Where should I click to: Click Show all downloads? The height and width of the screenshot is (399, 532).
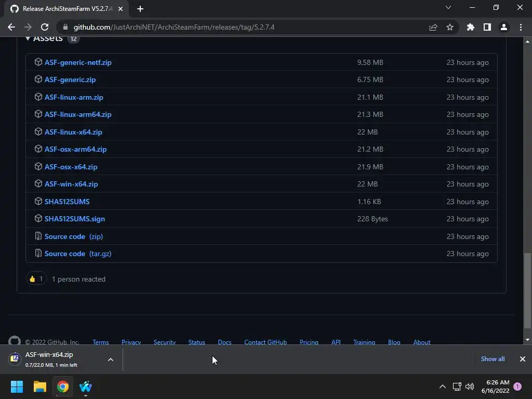point(493,359)
